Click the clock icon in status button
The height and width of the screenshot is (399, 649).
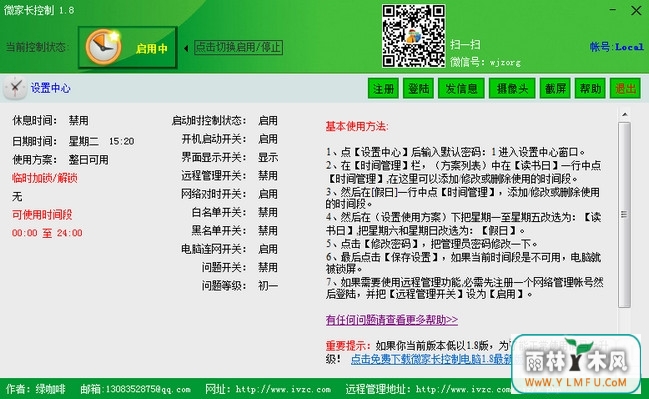tap(103, 47)
